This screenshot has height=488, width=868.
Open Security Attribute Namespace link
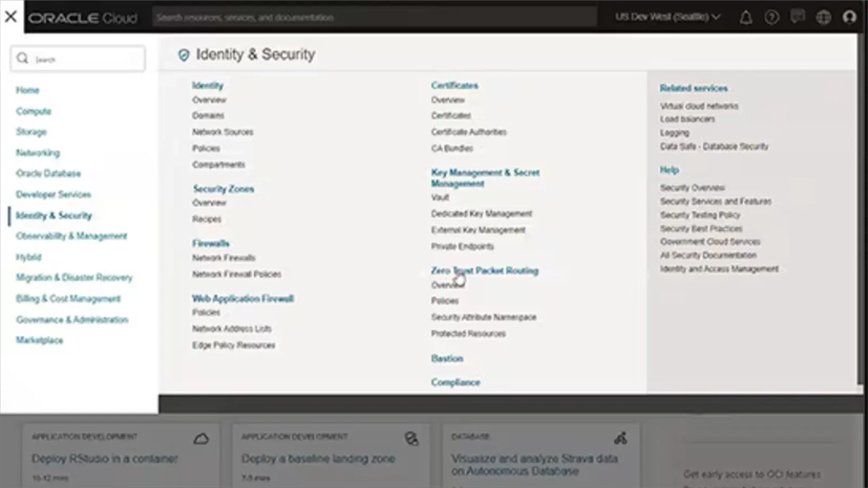tap(484, 317)
